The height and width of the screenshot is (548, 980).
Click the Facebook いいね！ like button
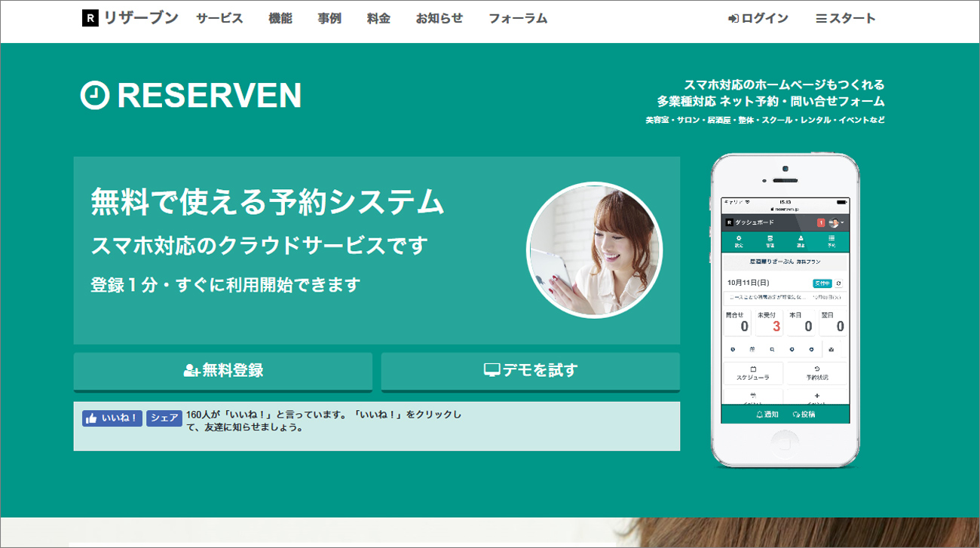112,418
